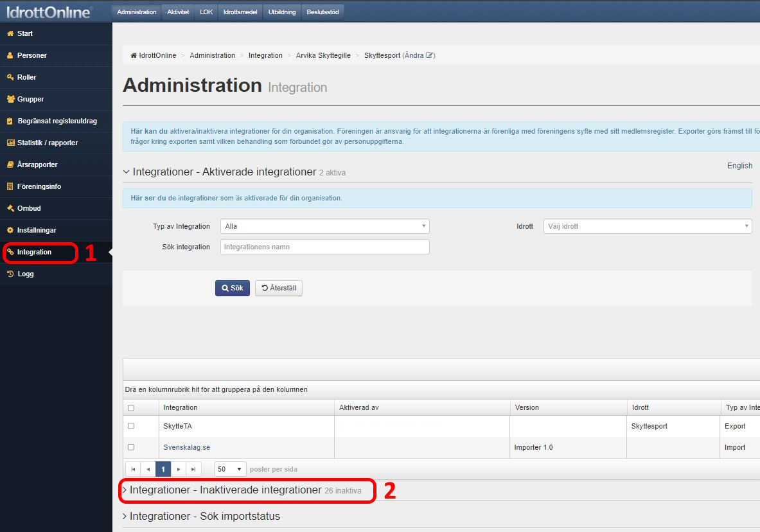Click the IdrottOnline logo
760x532 pixels.
click(x=48, y=12)
